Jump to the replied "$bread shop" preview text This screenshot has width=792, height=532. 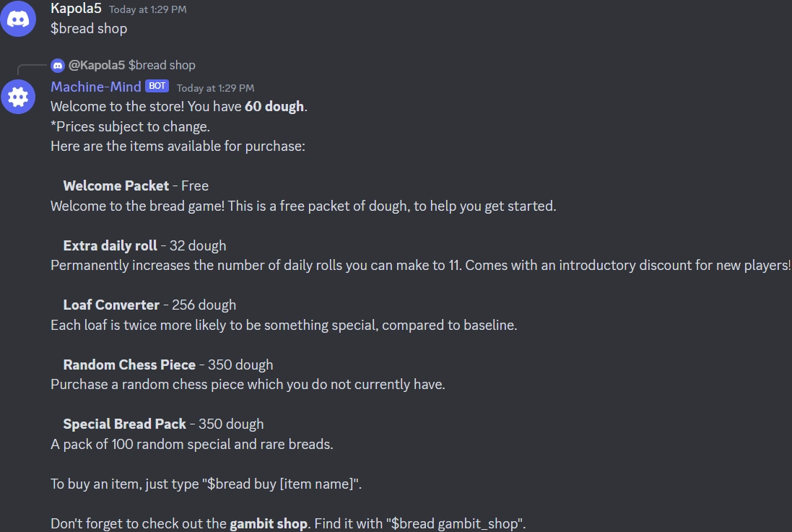162,65
